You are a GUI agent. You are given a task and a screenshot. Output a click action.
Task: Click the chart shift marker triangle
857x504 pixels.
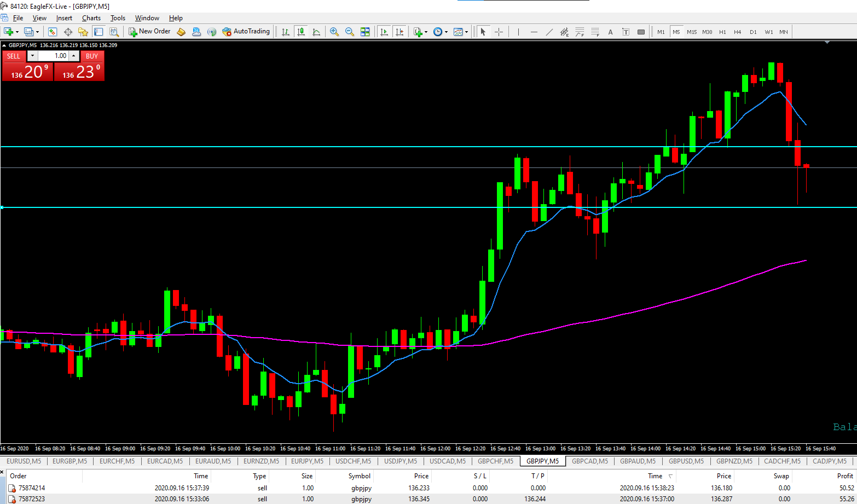(x=827, y=42)
